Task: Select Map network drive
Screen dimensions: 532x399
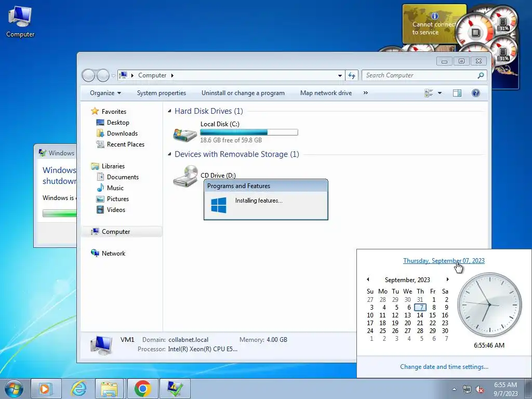Action: (x=326, y=93)
